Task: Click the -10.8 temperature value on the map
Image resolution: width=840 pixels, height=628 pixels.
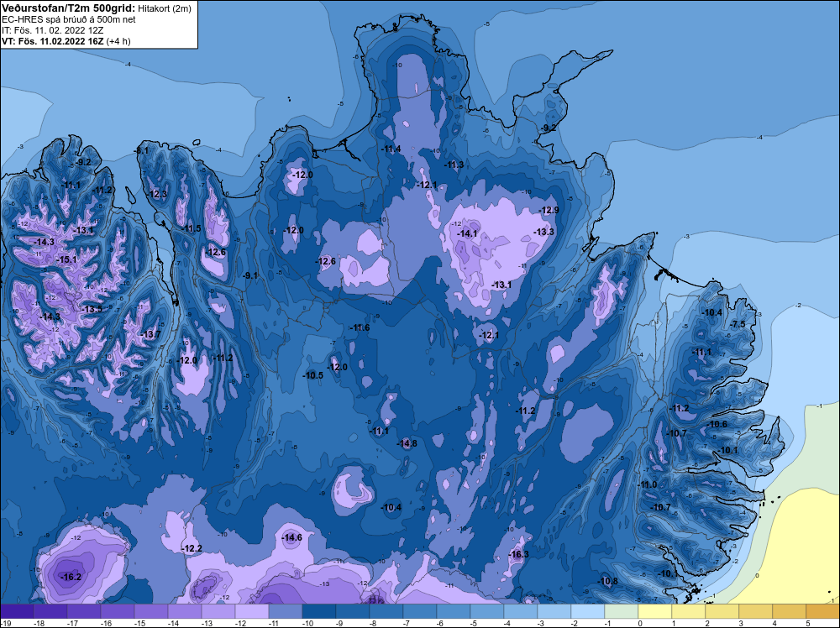Action: [608, 582]
